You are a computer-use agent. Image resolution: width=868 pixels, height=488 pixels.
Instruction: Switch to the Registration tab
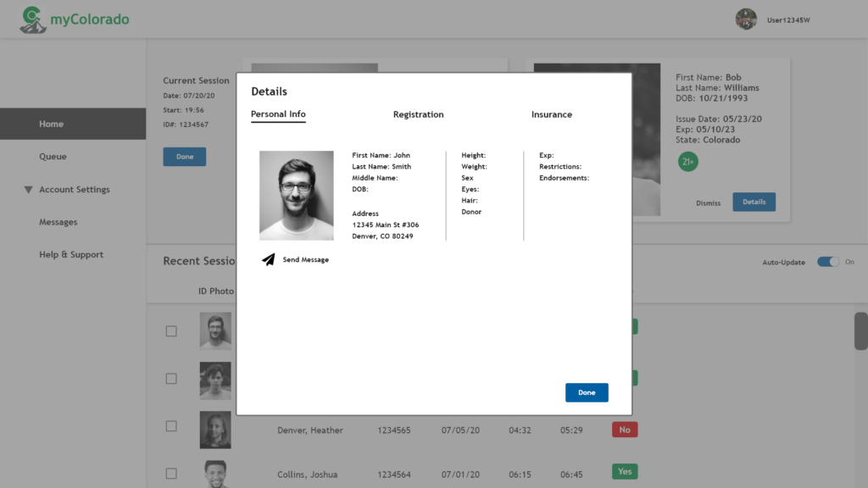click(x=418, y=114)
